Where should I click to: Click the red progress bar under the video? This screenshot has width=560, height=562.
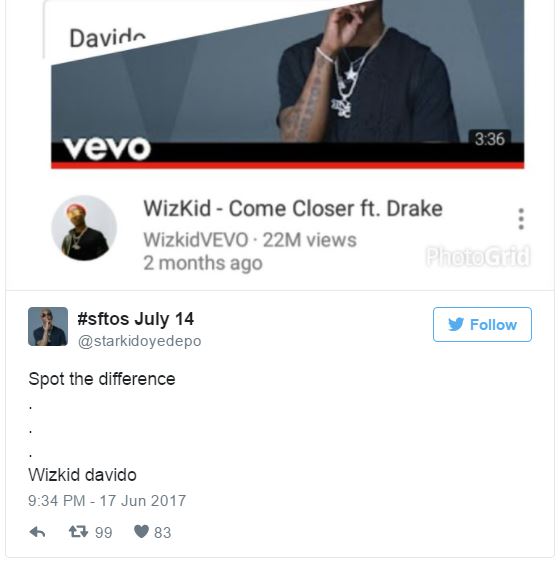point(288,165)
